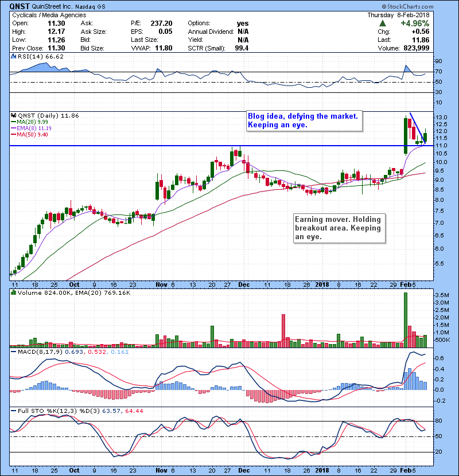The width and height of the screenshot is (459, 476).
Task: Select the Yield N/A value
Action: [x=243, y=40]
